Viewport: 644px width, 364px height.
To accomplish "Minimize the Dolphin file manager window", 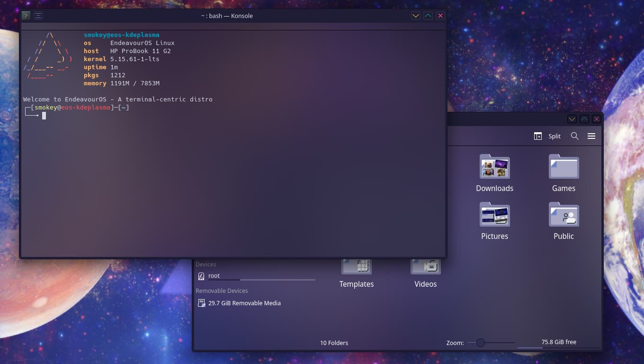I will tap(572, 119).
